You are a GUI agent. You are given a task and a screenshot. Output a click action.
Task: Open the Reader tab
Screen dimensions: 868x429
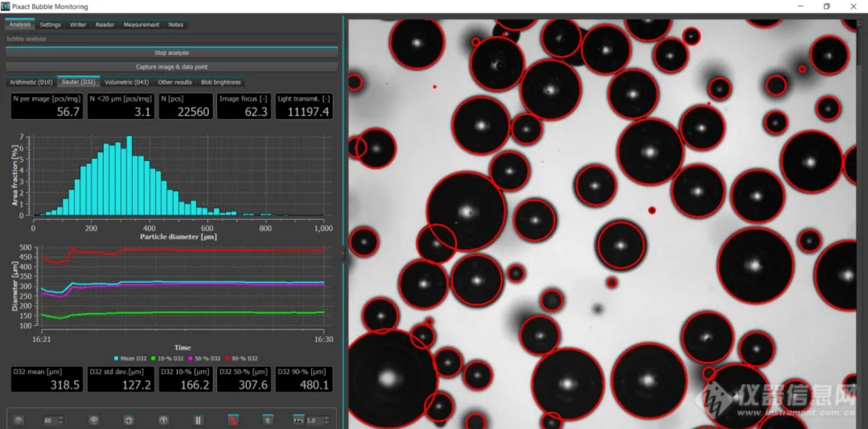click(105, 24)
